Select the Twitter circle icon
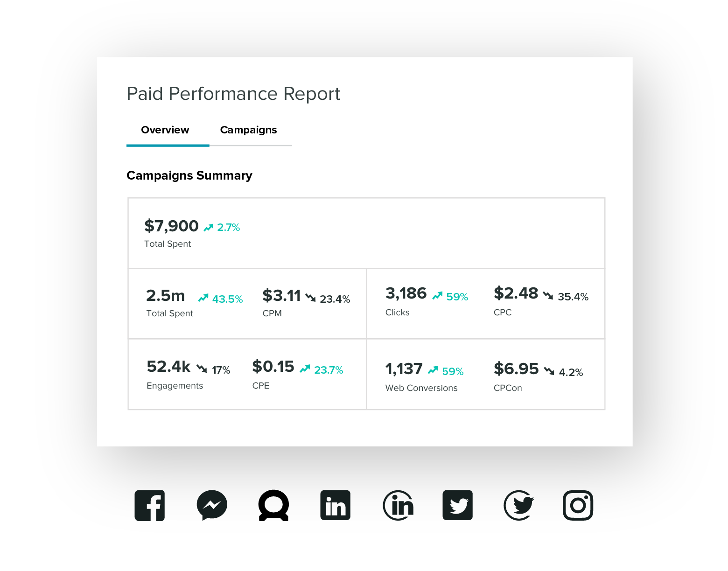Image resolution: width=728 pixels, height=571 pixels. [518, 505]
